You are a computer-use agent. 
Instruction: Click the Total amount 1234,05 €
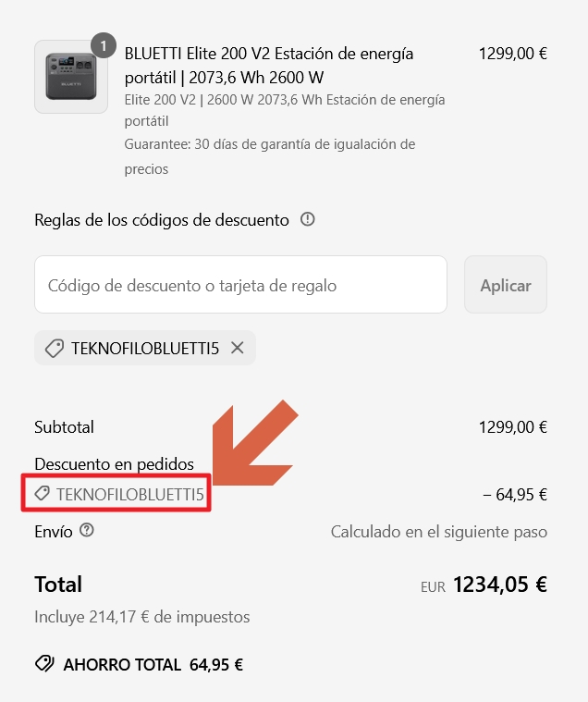click(500, 585)
